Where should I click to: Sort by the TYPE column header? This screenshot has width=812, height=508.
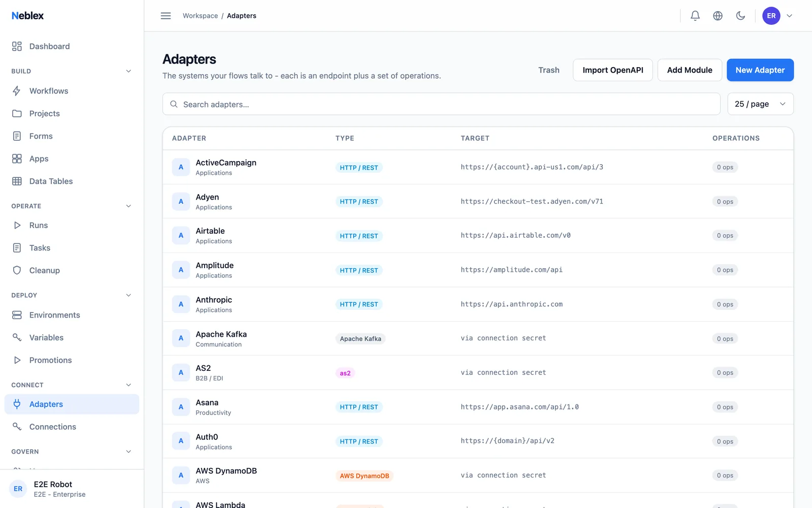(345, 138)
